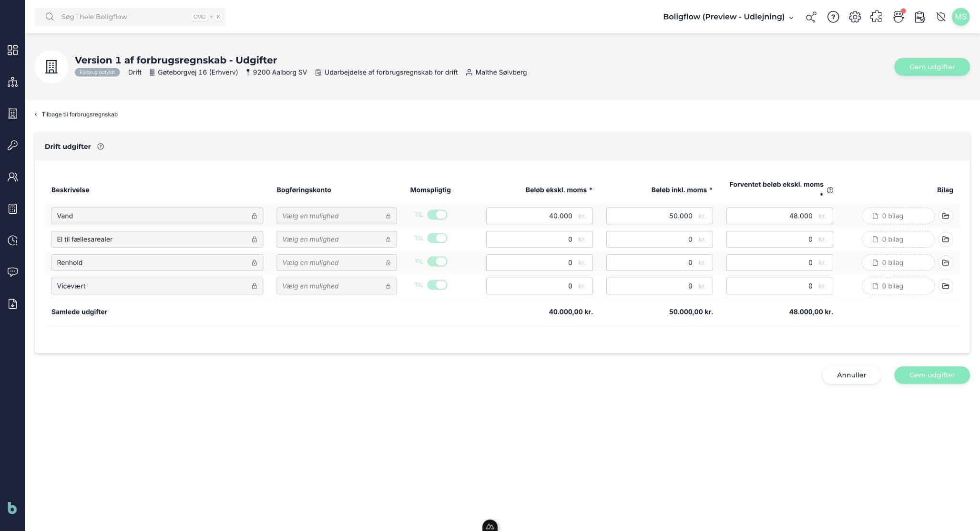Open Bogføringskonto dropdown for Vand row
The height and width of the screenshot is (531, 980).
coord(337,216)
